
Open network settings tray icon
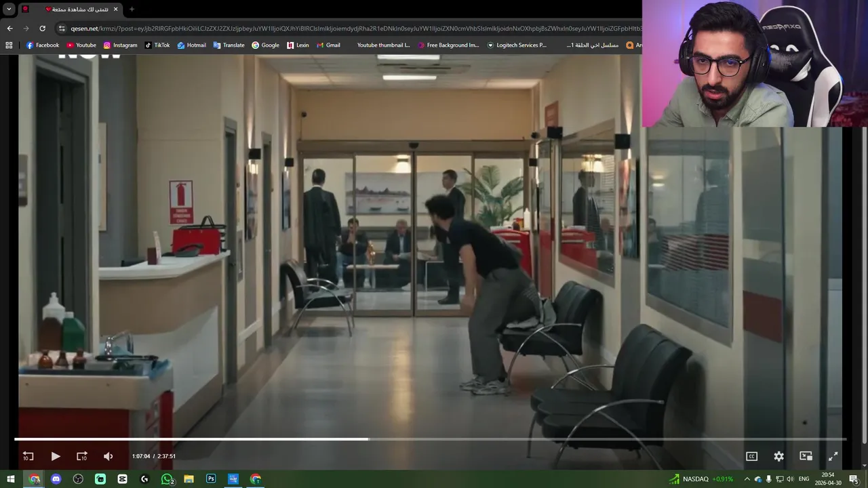click(x=779, y=479)
